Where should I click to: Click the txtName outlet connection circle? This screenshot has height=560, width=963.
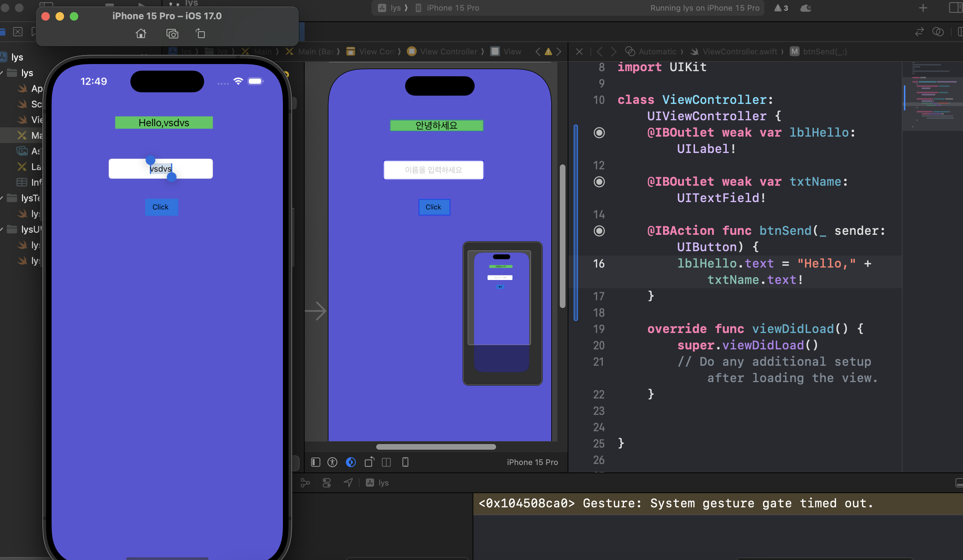pos(599,182)
